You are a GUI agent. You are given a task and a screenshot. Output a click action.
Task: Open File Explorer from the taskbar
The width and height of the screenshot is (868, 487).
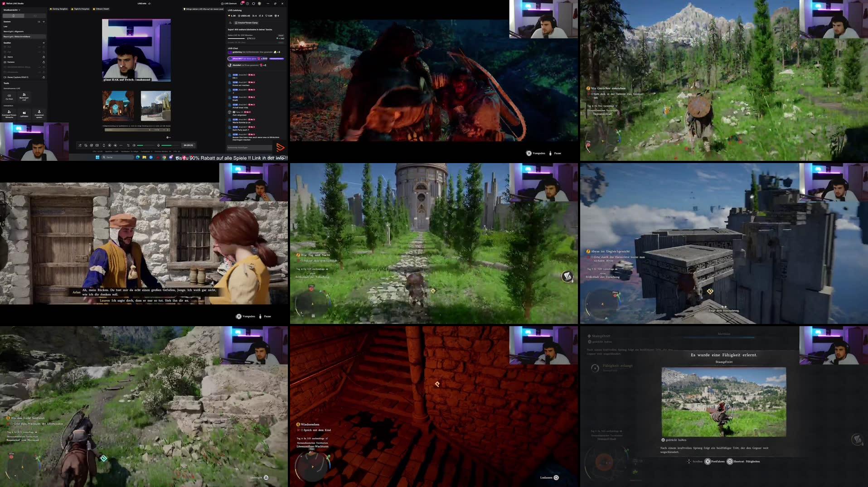pos(144,157)
